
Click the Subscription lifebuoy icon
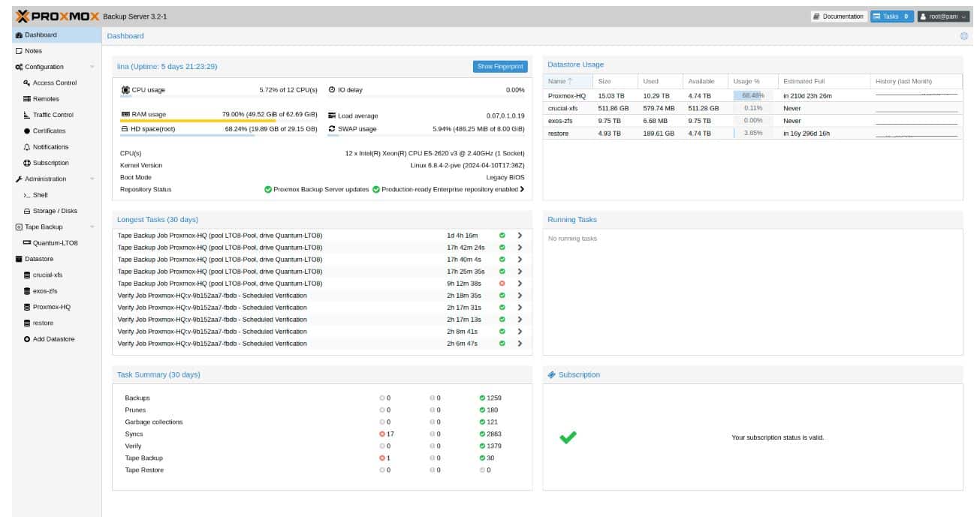pos(27,163)
